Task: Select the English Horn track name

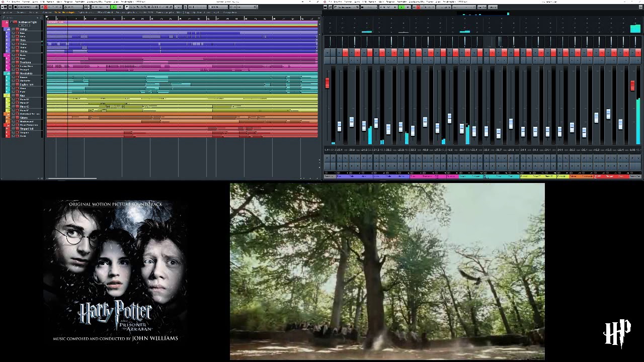Action: click(27, 84)
